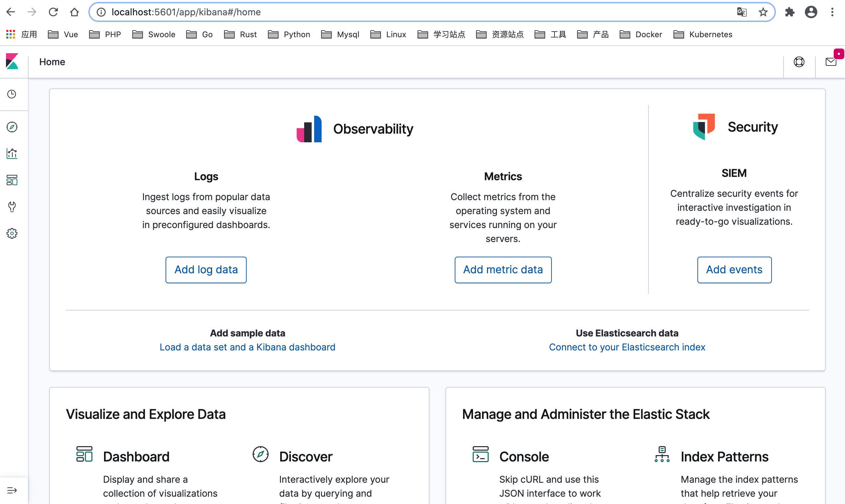Reload the page with refresh icon
The width and height of the screenshot is (845, 504).
pyautogui.click(x=53, y=12)
